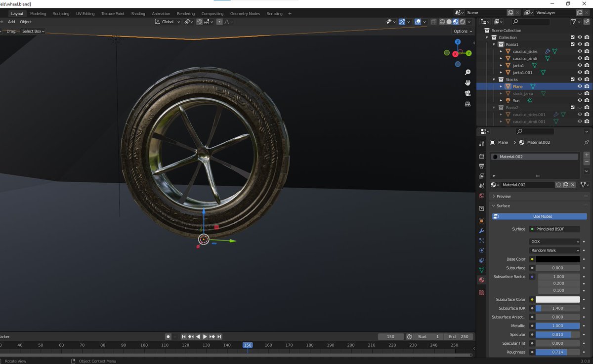Jump to the end frame

pos(219,337)
